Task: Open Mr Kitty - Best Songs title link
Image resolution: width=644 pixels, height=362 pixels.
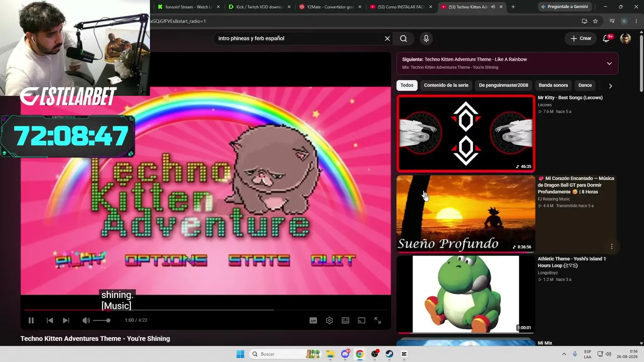Action: (570, 98)
